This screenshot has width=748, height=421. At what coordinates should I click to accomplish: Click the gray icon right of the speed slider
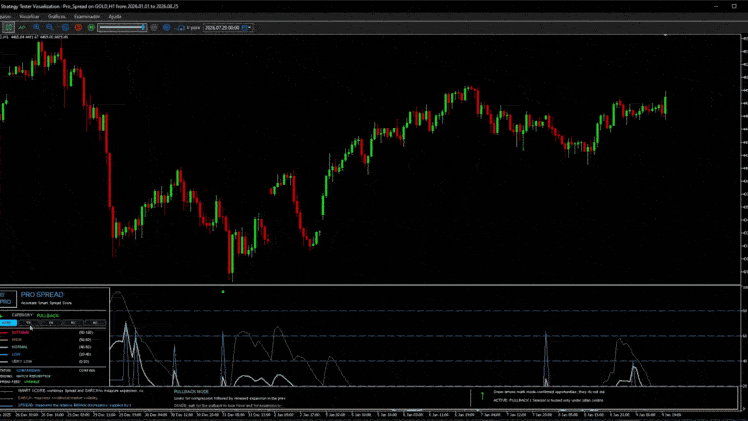(154, 28)
